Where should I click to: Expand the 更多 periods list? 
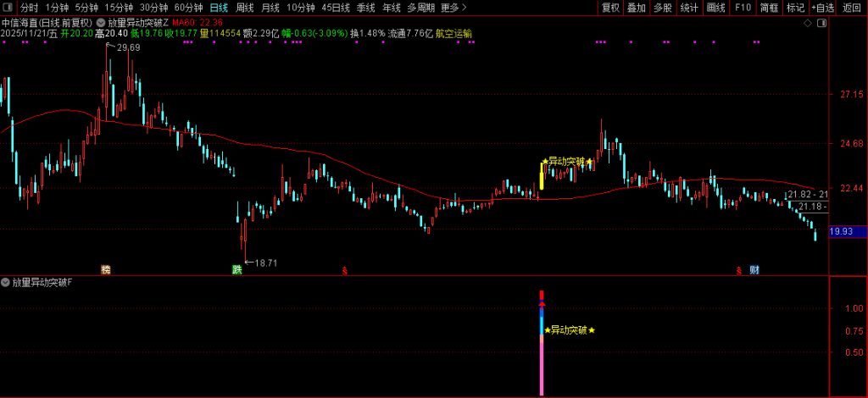[x=453, y=8]
